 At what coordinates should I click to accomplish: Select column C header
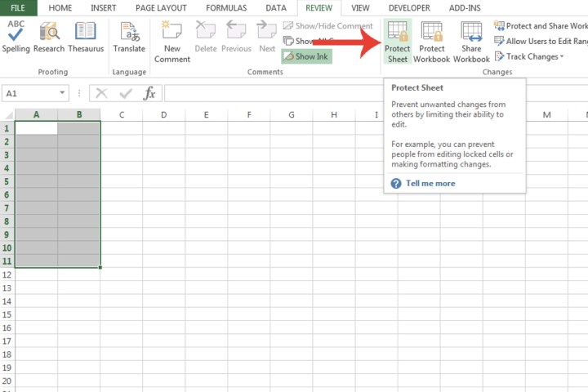pyautogui.click(x=122, y=114)
